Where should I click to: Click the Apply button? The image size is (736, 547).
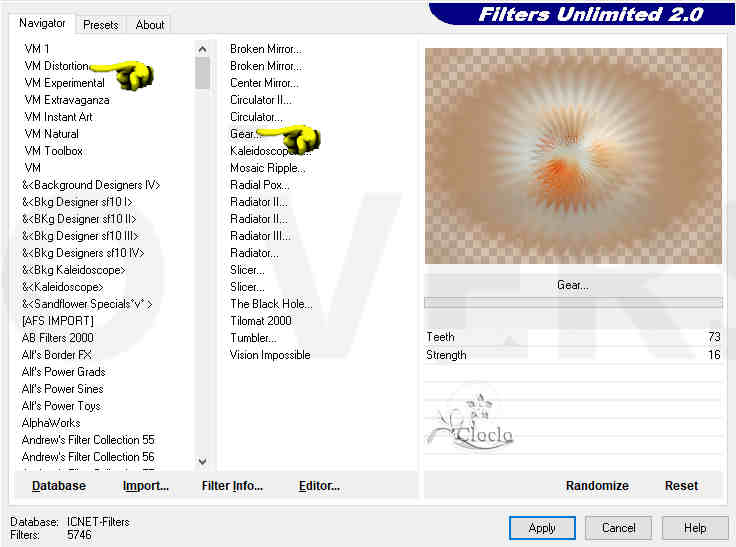pyautogui.click(x=542, y=528)
